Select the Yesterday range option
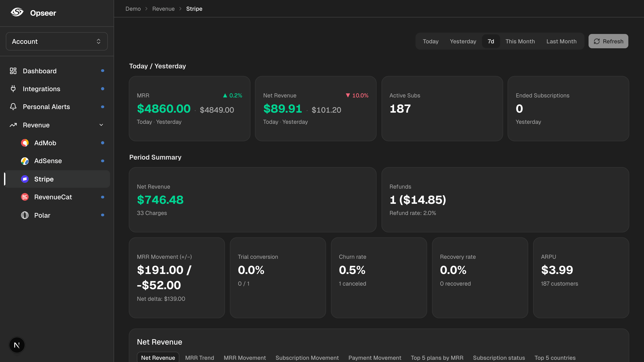644x362 pixels. click(x=463, y=41)
